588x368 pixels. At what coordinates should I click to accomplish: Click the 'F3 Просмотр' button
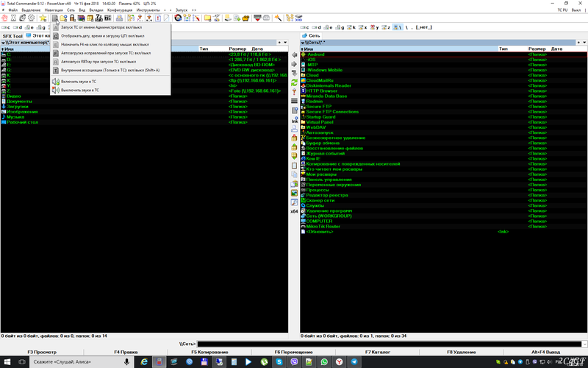coord(42,353)
